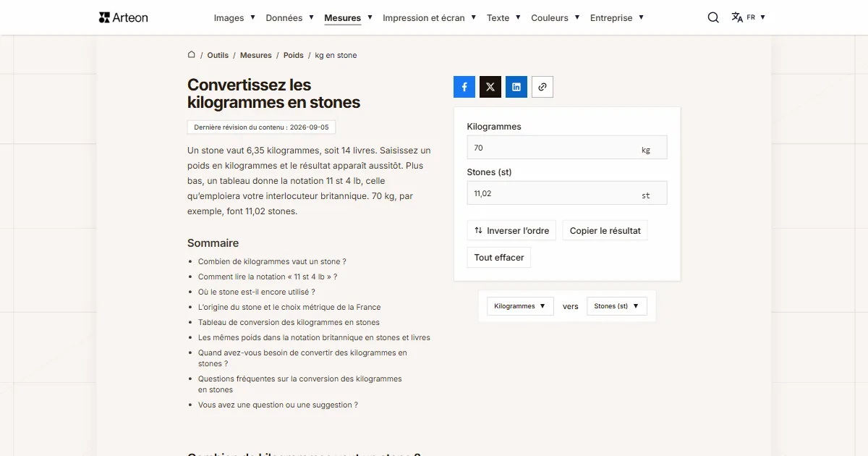The image size is (868, 456).
Task: Click the Sommaire heading
Action: 213,243
